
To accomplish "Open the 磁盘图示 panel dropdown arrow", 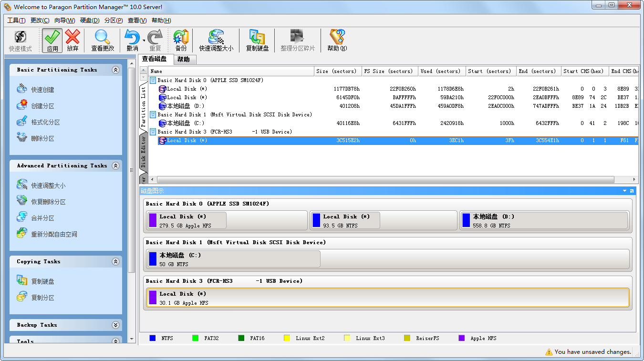I will [624, 191].
